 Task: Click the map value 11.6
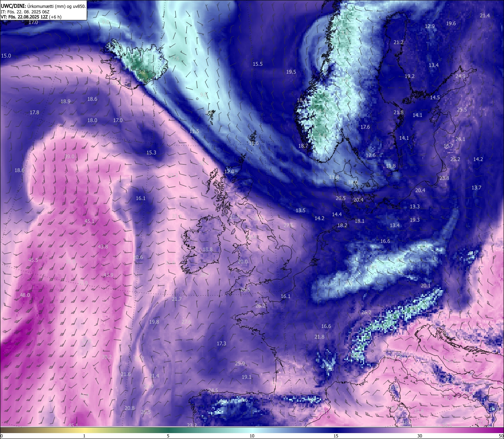(254, 143)
